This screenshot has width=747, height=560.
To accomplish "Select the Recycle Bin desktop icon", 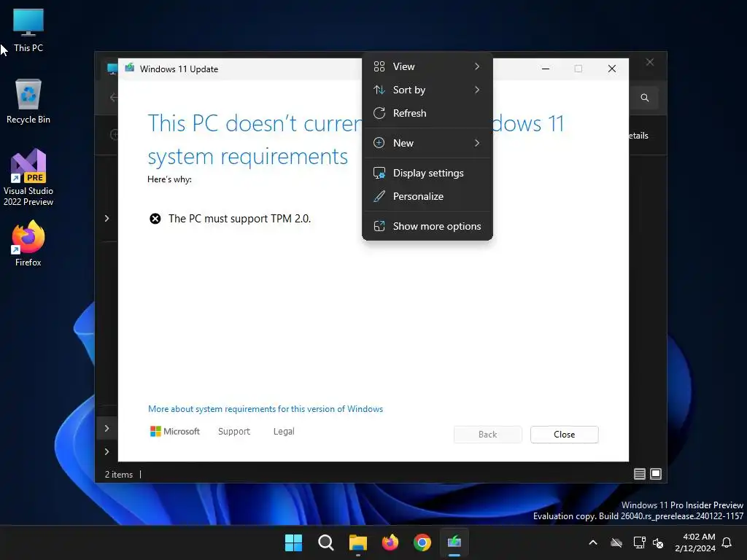I will [x=28, y=101].
